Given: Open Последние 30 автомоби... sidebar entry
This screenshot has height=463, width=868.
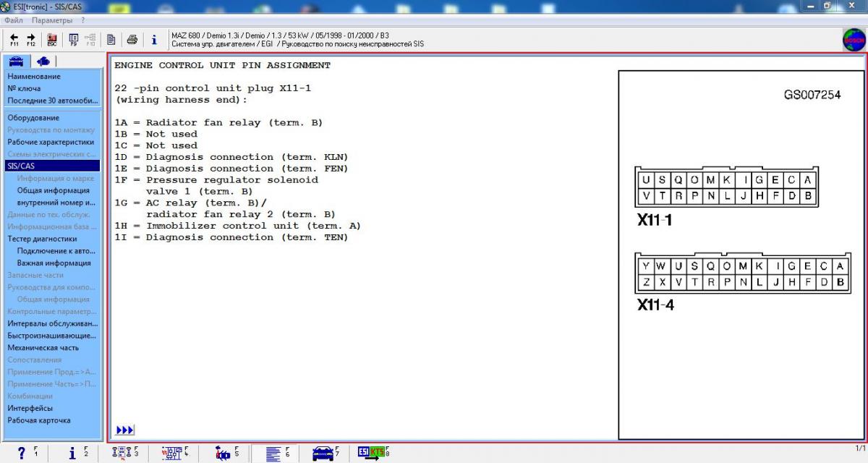Looking at the screenshot, I should coord(52,101).
